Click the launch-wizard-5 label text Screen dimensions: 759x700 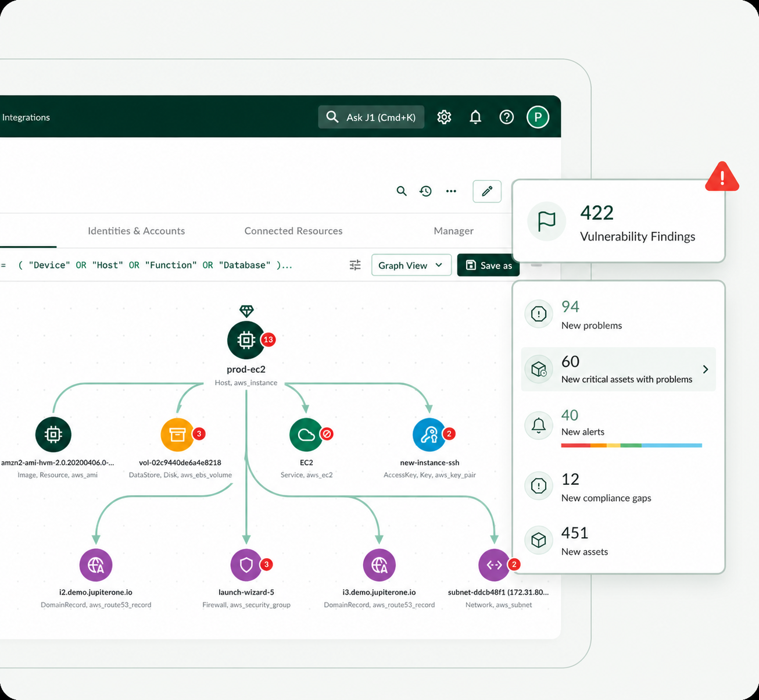point(246,592)
